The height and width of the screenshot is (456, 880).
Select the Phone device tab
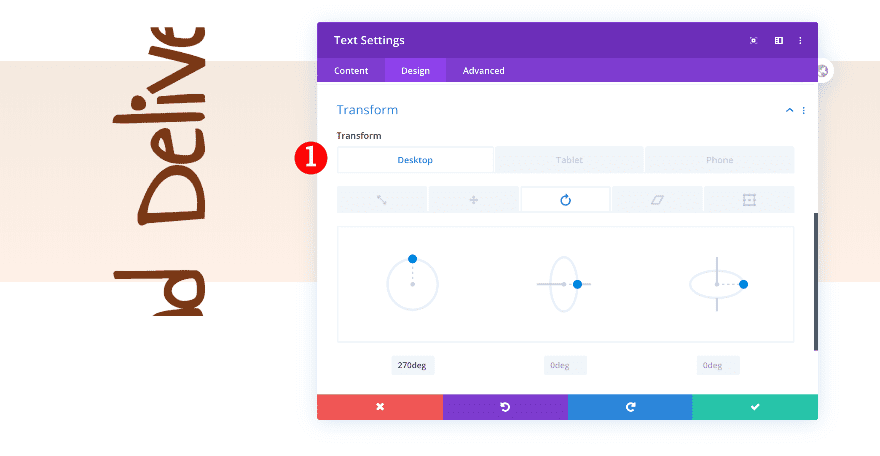click(x=719, y=160)
